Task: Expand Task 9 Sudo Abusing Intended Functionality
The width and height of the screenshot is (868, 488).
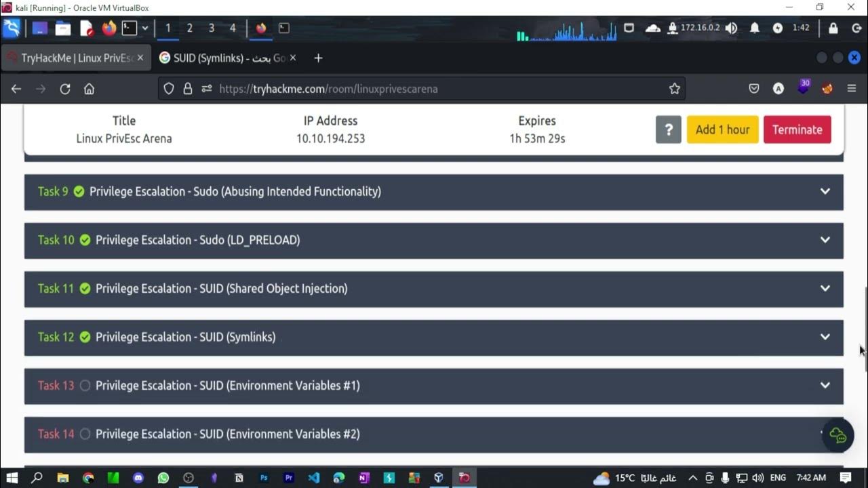Action: pos(434,192)
